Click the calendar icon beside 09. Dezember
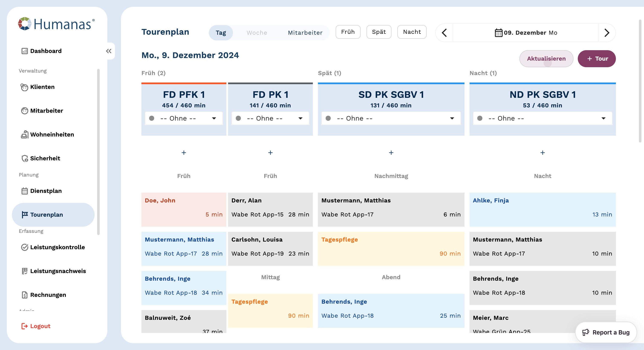Viewport: 644px width, 350px height. click(x=499, y=33)
